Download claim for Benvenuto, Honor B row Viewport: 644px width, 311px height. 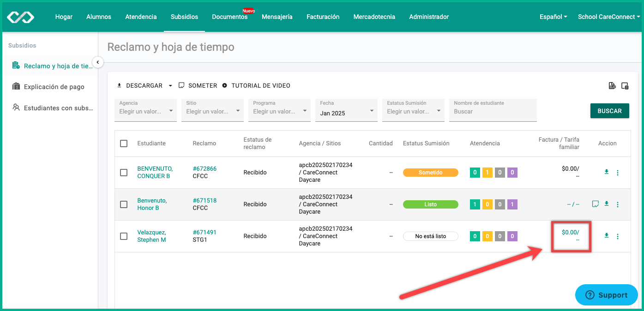pyautogui.click(x=607, y=204)
